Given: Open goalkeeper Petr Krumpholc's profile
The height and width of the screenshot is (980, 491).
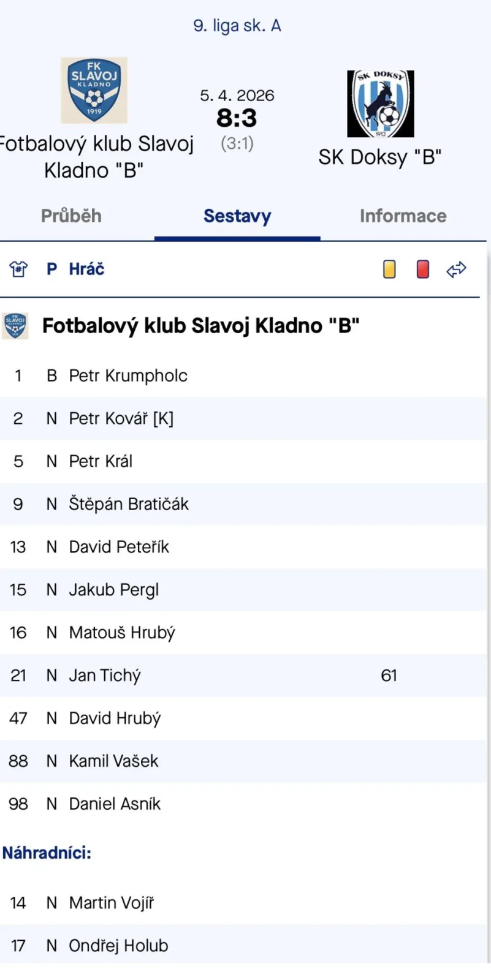Looking at the screenshot, I should [128, 375].
